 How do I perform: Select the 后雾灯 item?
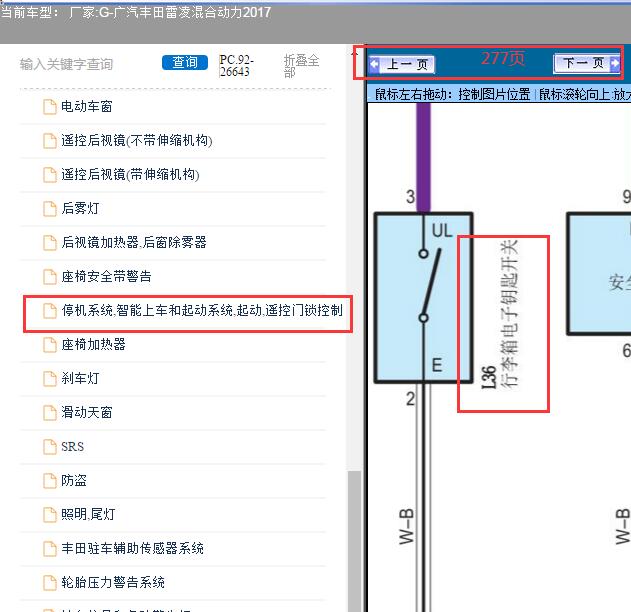[x=80, y=208]
